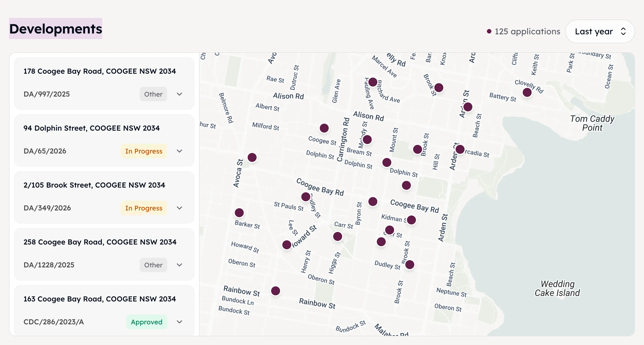
Task: Expand the 178 Coogee Bay Road card
Action: coord(179,94)
